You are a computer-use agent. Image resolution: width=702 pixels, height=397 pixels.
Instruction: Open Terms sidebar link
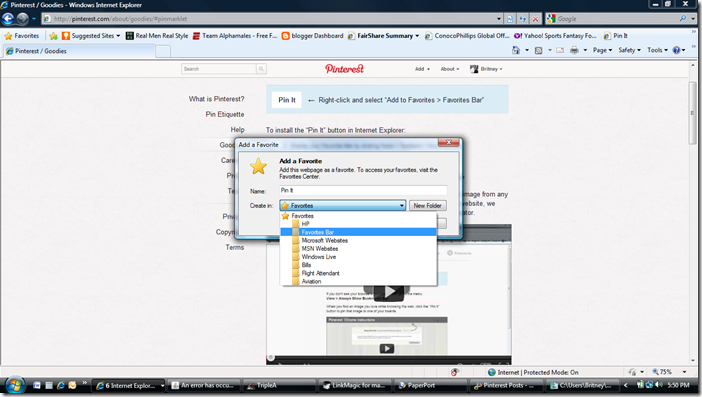(x=235, y=247)
